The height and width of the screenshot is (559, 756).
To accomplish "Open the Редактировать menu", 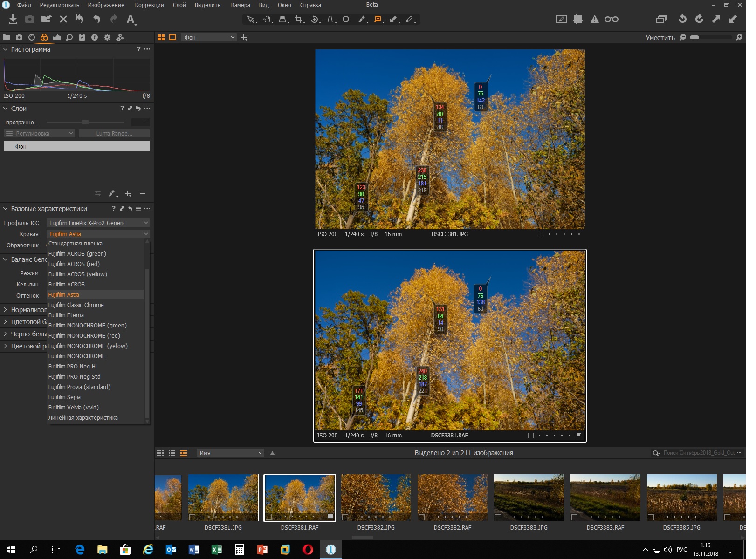I will point(59,5).
